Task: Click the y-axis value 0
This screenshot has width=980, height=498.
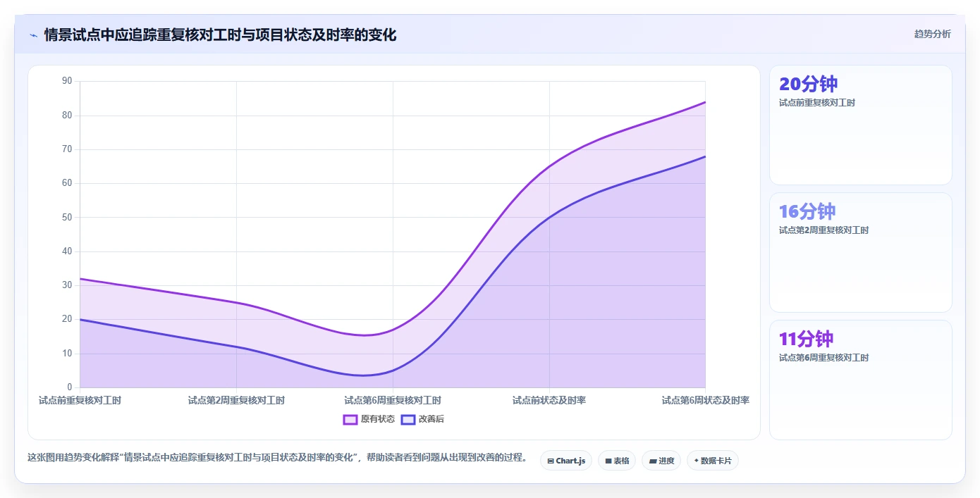Action: coord(70,387)
